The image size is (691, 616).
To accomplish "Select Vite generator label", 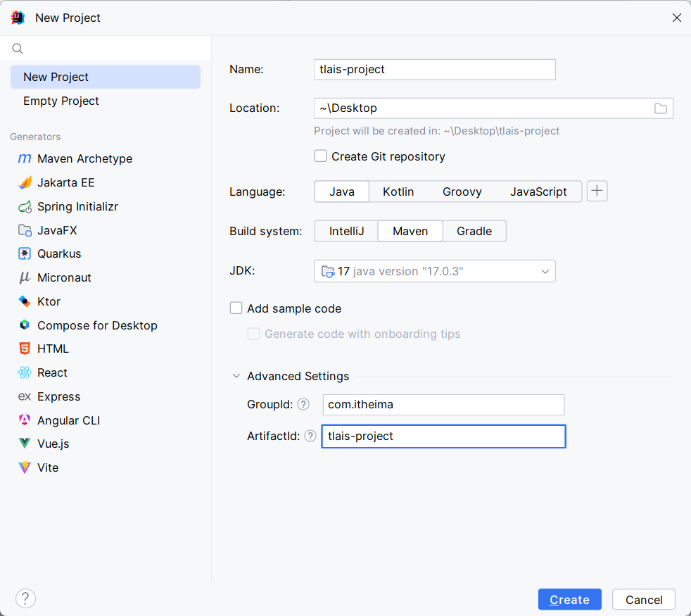I will 48,467.
